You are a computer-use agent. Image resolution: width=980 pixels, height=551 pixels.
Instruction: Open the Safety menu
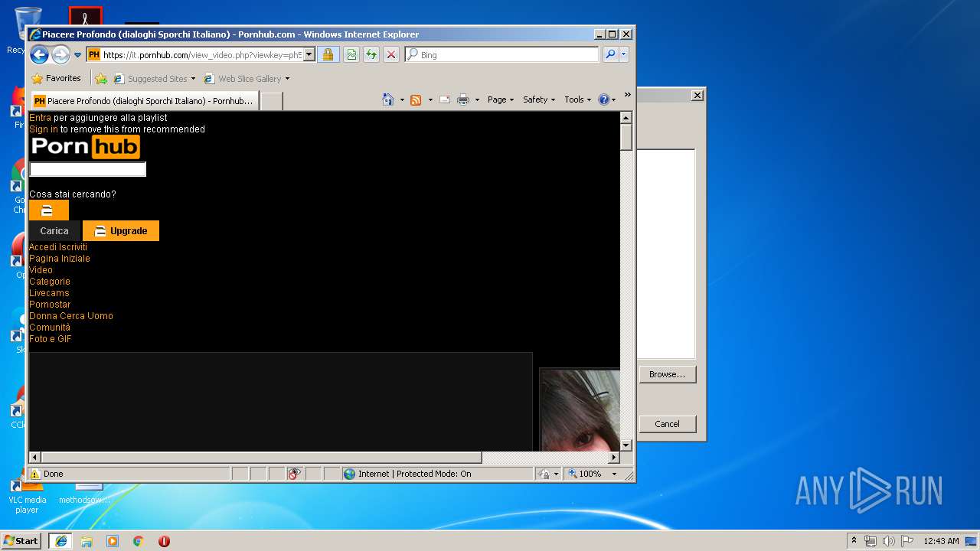click(539, 99)
